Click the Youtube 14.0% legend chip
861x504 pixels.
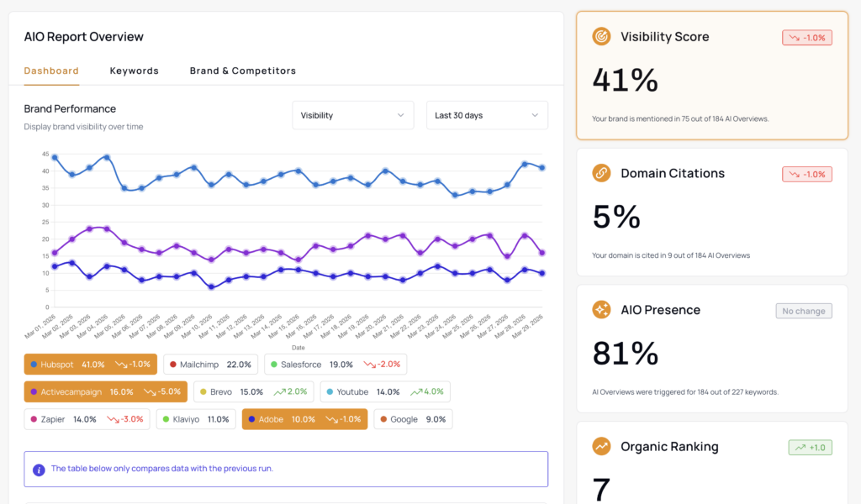point(387,392)
